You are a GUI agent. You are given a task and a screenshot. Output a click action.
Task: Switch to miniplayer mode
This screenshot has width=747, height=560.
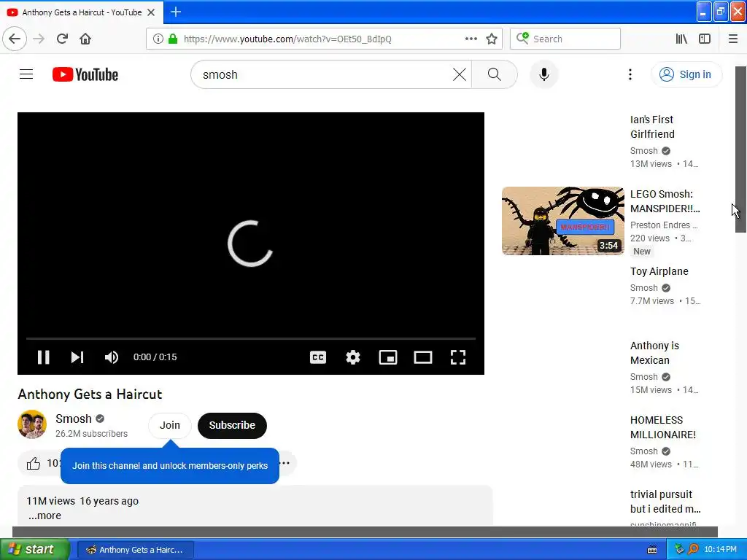388,357
